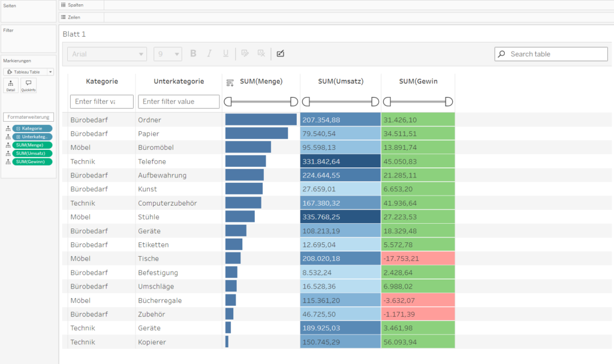The width and height of the screenshot is (614, 364).
Task: Focus the Unterkategorie filter value input
Action: tap(179, 101)
